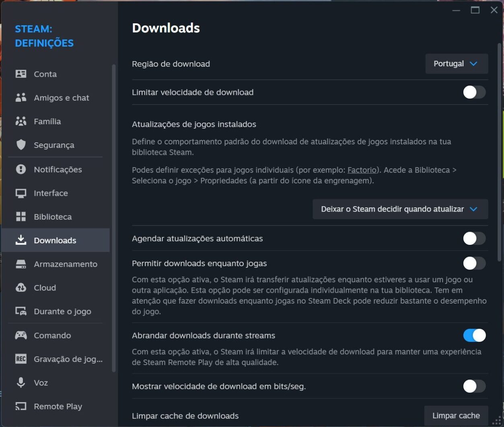Go to Remote Play settings
504x427 pixels.
click(x=58, y=406)
